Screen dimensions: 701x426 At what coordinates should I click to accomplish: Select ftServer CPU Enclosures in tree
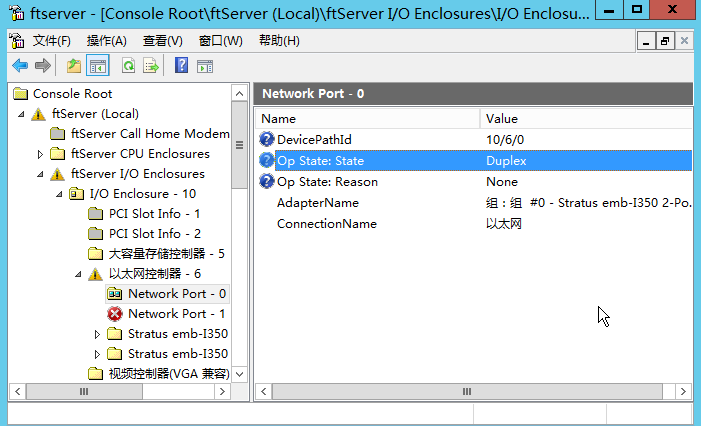click(x=140, y=154)
